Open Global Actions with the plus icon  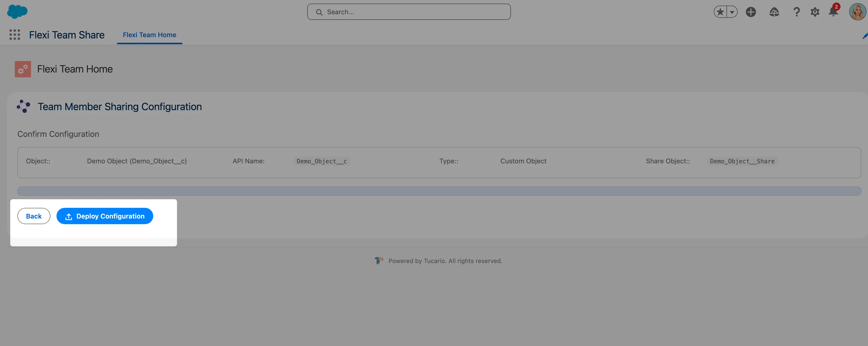pos(751,12)
